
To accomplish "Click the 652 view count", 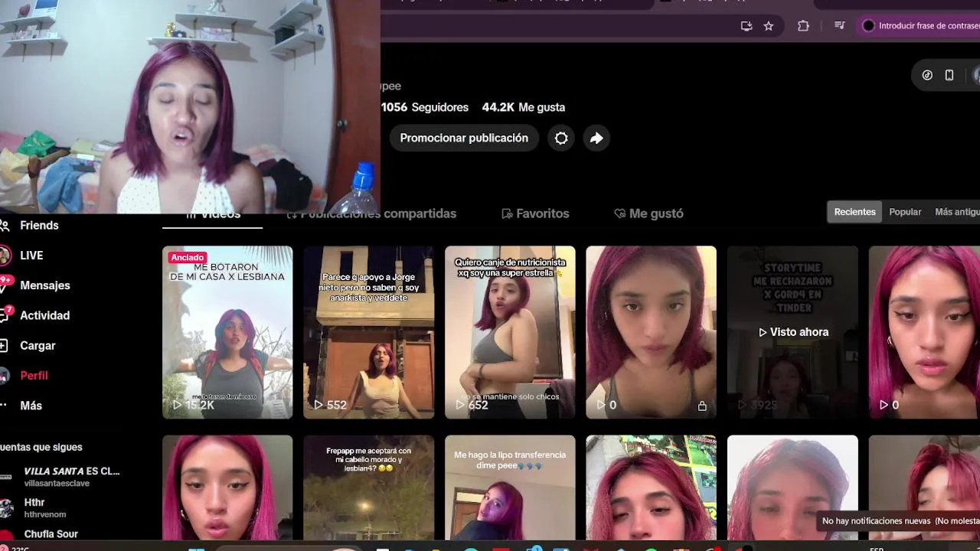I will click(472, 405).
